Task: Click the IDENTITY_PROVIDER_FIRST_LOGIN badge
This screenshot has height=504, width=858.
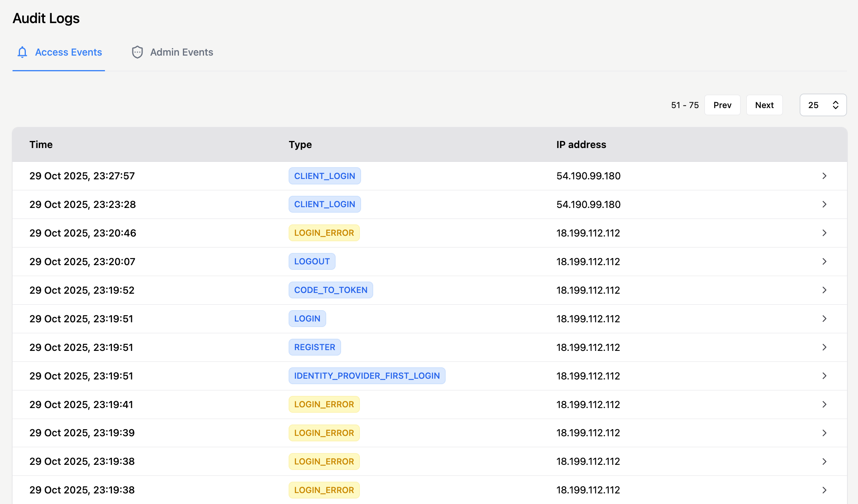Action: pos(367,376)
